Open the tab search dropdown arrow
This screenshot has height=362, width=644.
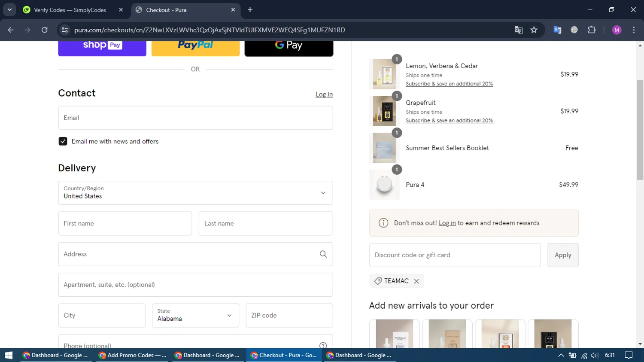(x=9, y=9)
